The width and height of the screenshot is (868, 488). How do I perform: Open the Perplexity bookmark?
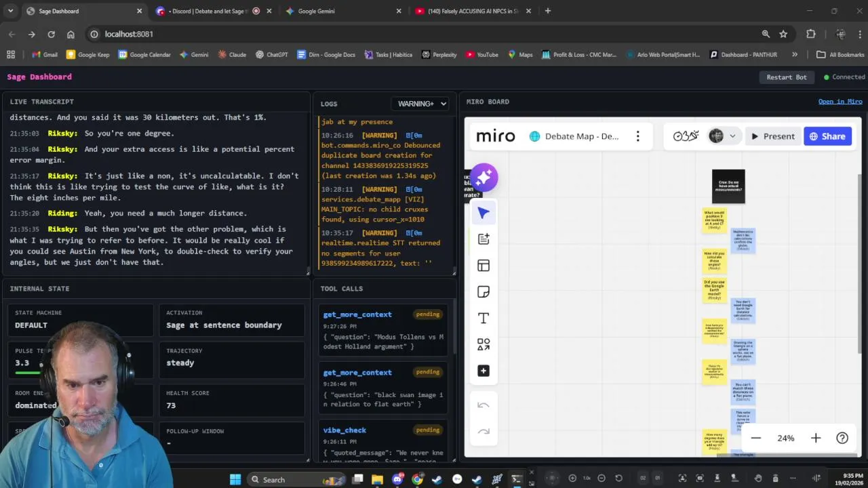point(439,55)
